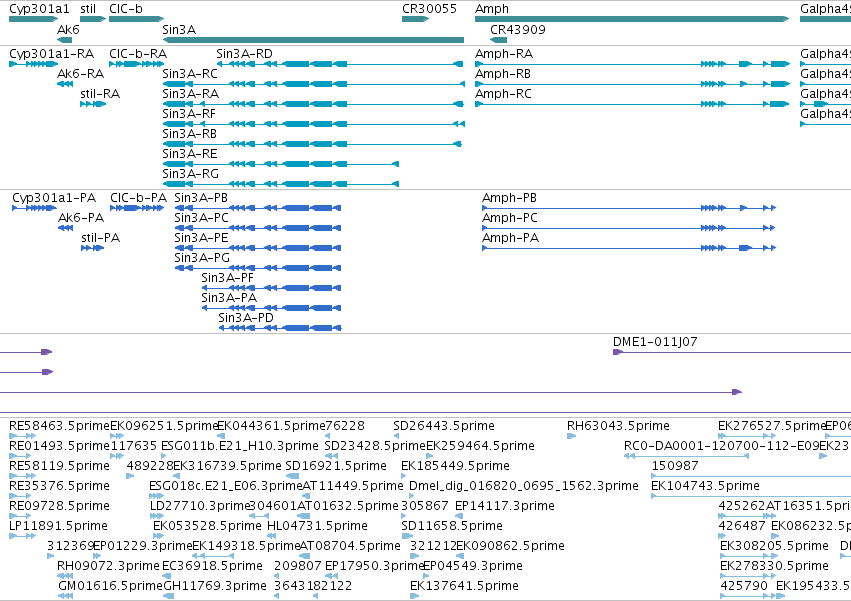Select the Sin3A-PF protein label
This screenshot has width=851, height=601.
227,278
